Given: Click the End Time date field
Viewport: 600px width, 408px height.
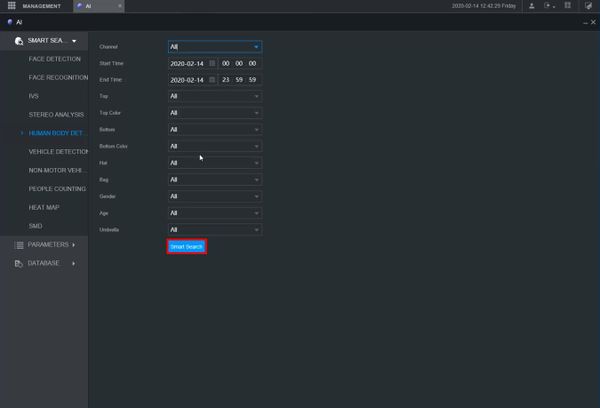Looking at the screenshot, I should [187, 80].
